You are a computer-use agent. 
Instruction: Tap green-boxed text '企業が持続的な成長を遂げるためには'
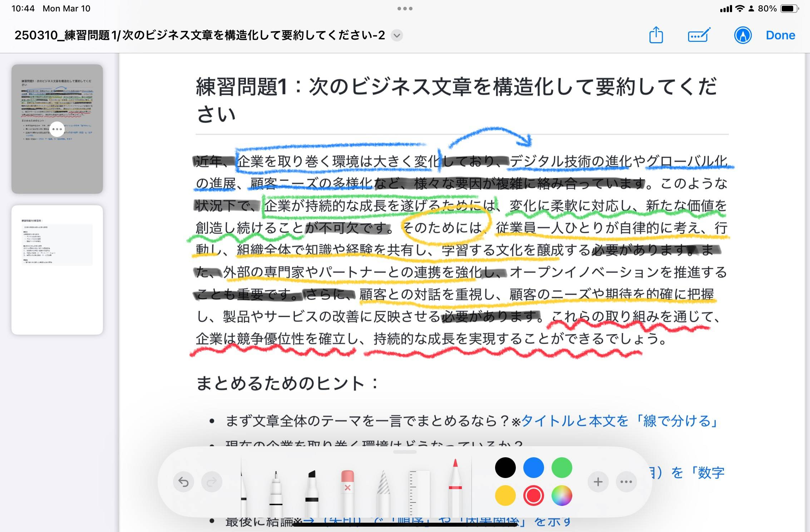pyautogui.click(x=380, y=206)
